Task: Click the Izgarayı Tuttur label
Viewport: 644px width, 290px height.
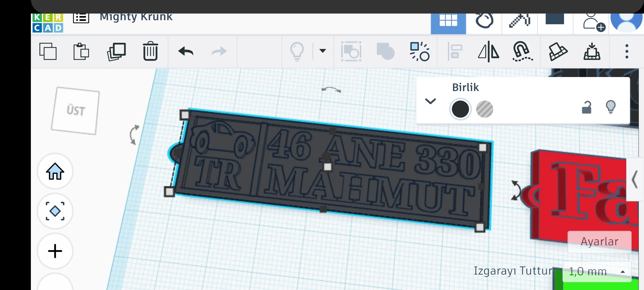Action: point(513,271)
